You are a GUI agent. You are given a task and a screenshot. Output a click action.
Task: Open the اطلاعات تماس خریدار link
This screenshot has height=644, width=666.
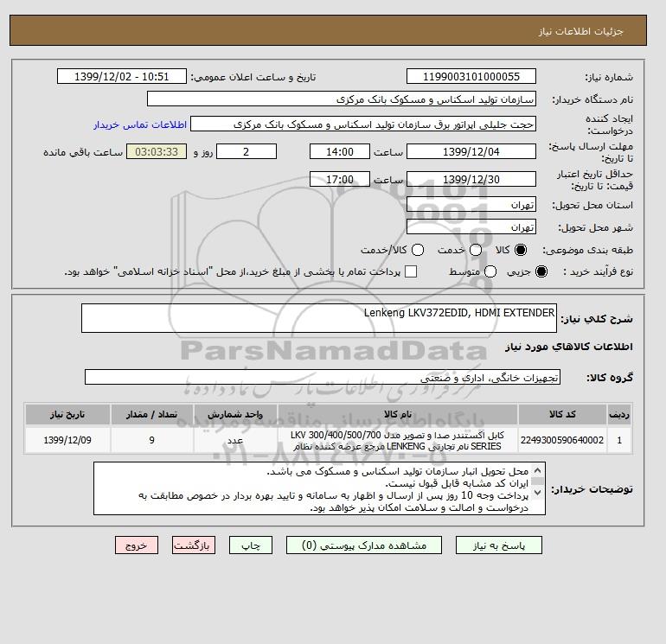(x=140, y=124)
